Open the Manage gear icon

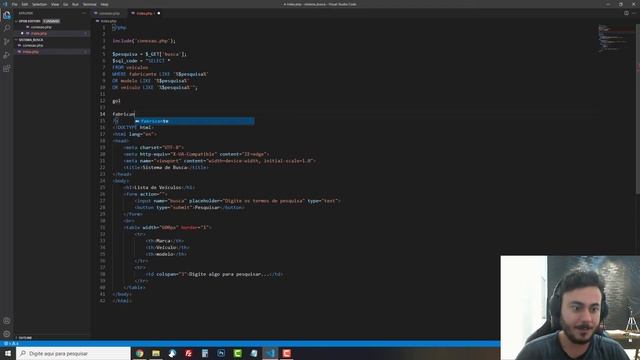tap(7, 334)
